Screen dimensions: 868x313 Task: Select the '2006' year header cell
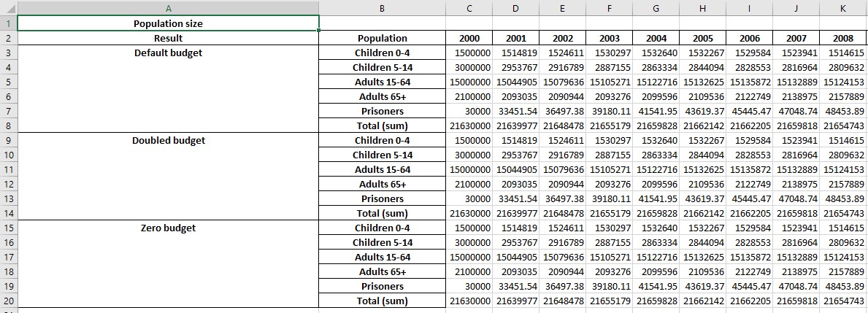(749, 38)
